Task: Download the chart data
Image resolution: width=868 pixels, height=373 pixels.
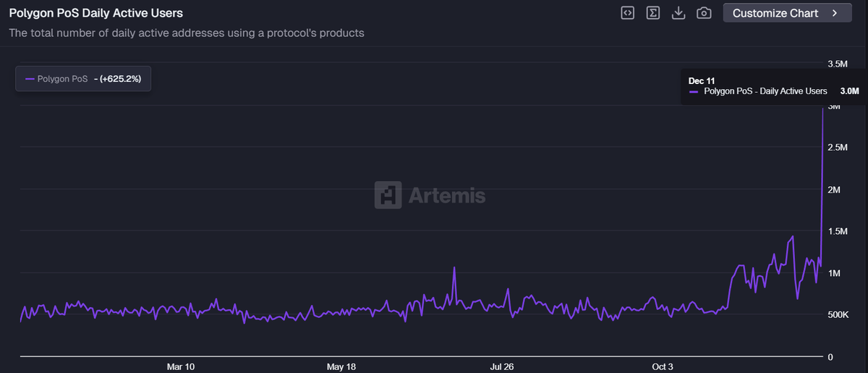Action: [678, 13]
